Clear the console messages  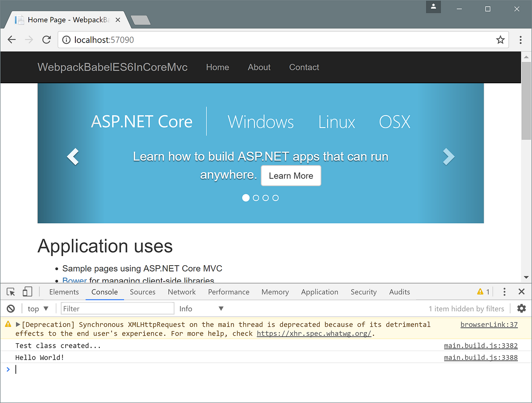[x=11, y=308]
